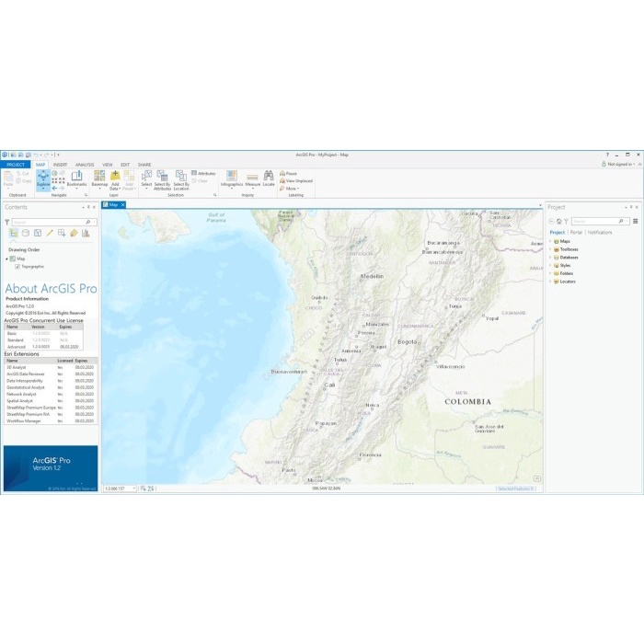Pin the Contents pane auto-hide
644x644 pixels.
88,207
